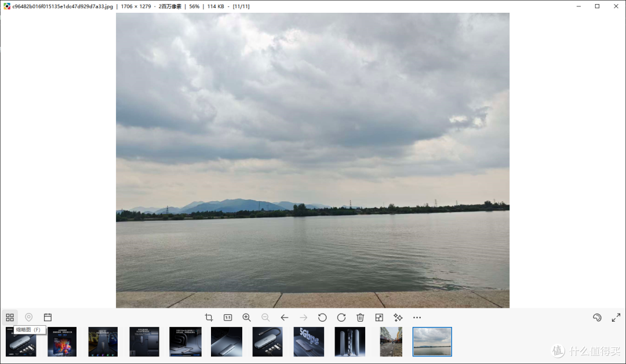Delete the current image with trash icon
Screen dimensions: 626x364
[x=360, y=317]
